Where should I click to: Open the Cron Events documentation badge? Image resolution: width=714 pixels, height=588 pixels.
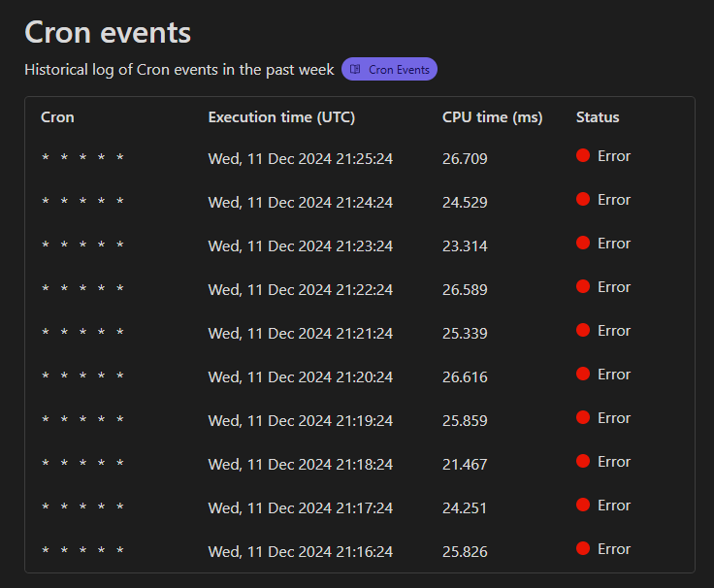pos(389,70)
